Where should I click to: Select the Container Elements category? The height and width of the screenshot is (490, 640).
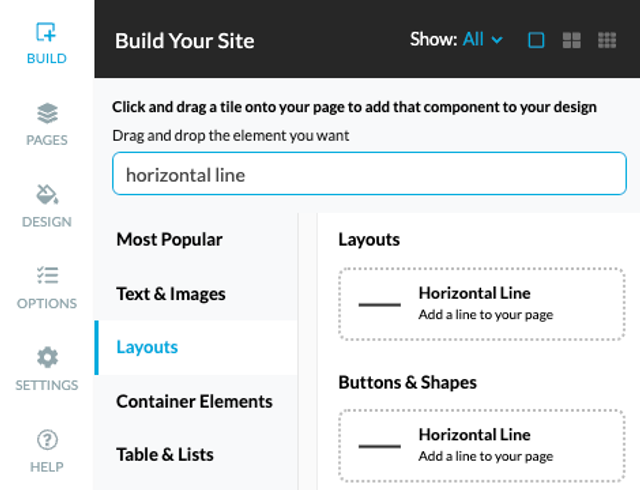(x=196, y=401)
